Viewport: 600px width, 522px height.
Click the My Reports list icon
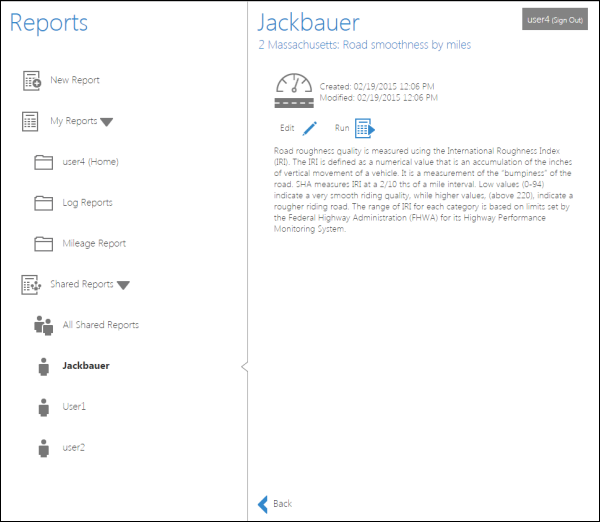[x=32, y=122]
